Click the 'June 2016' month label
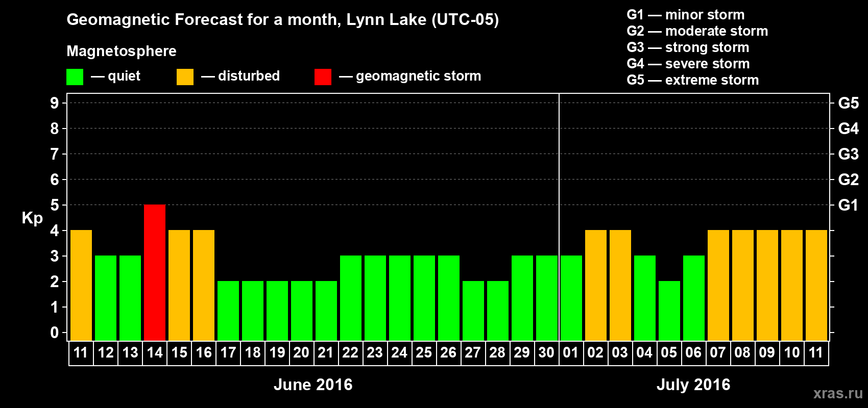The height and width of the screenshot is (408, 868). point(313,385)
